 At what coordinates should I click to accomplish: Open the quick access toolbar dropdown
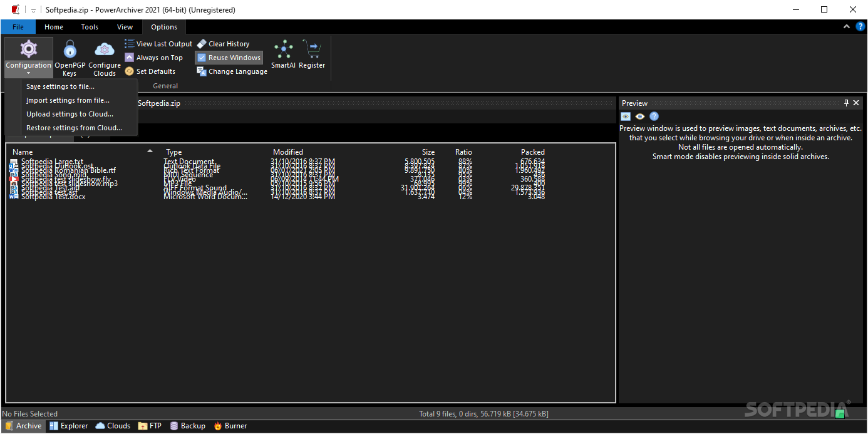point(34,10)
